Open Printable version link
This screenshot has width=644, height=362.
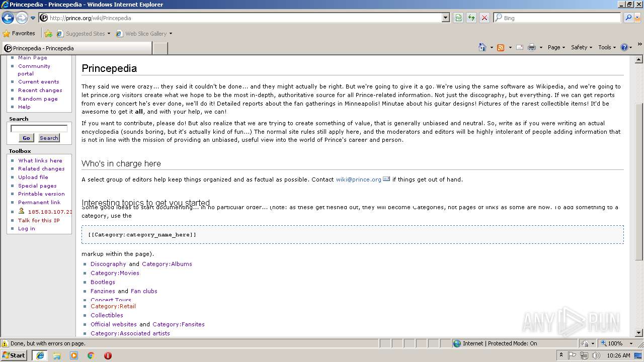pos(41,194)
